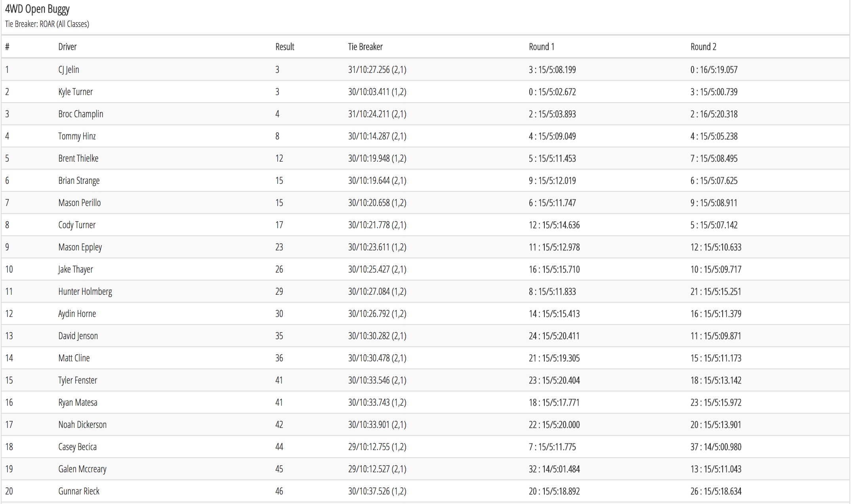Select driver name Kyle Turner
Image resolution: width=851 pixels, height=504 pixels.
click(x=75, y=92)
